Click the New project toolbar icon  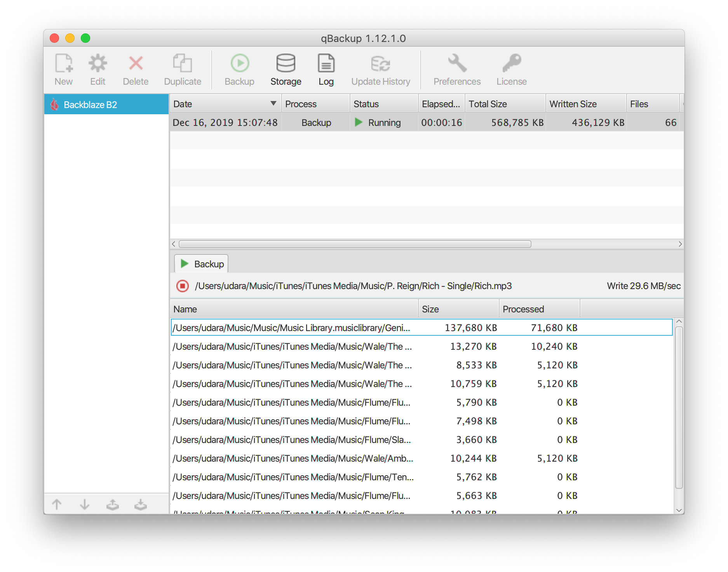[64, 63]
